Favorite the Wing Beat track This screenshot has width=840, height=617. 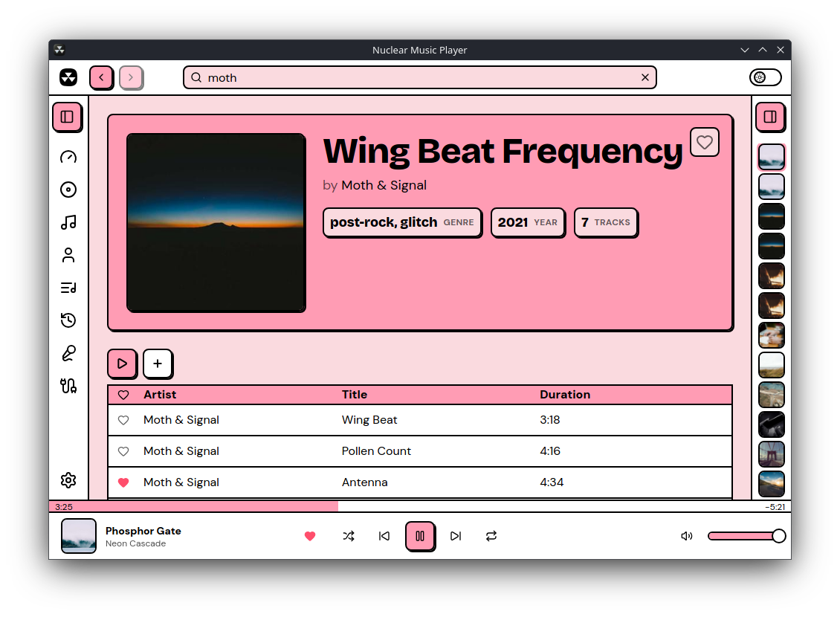coord(123,421)
